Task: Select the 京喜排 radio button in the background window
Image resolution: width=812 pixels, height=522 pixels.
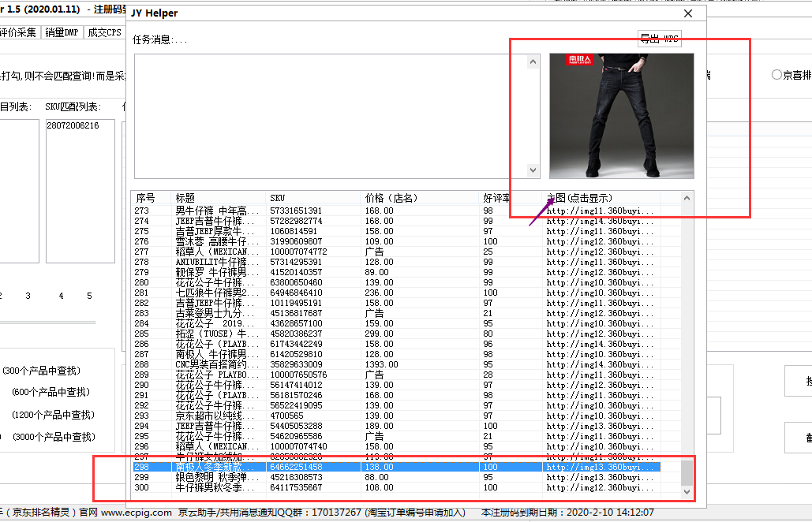Action: pyautogui.click(x=776, y=75)
